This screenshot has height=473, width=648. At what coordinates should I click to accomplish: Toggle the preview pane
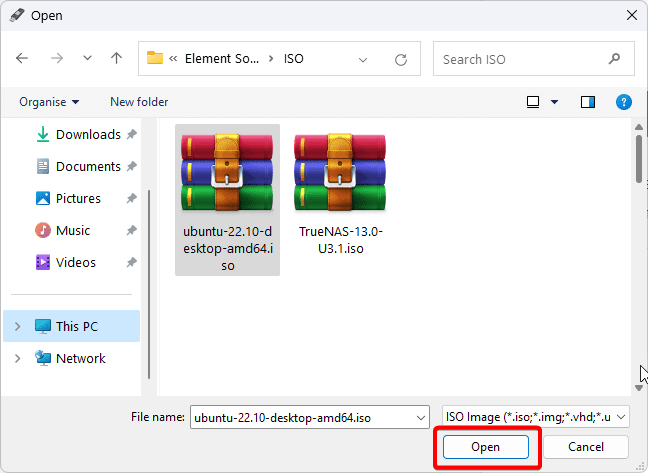[x=588, y=102]
